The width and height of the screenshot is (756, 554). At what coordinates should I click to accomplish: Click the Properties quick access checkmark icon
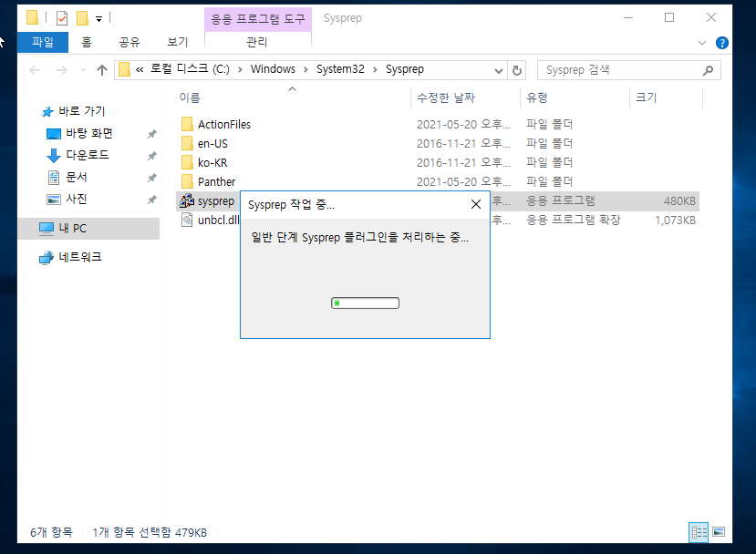click(62, 19)
